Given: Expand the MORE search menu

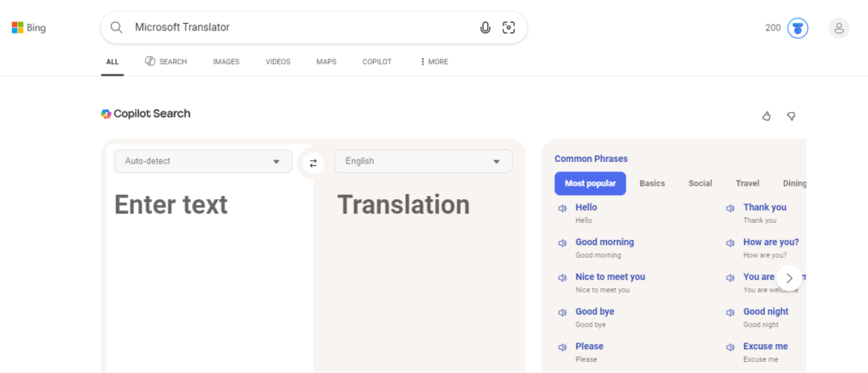Looking at the screenshot, I should point(434,61).
